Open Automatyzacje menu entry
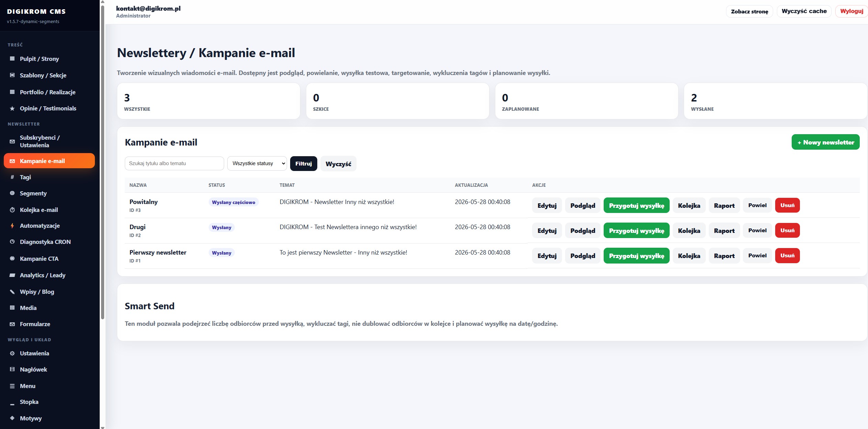Viewport: 868px width, 429px height. tap(49, 226)
